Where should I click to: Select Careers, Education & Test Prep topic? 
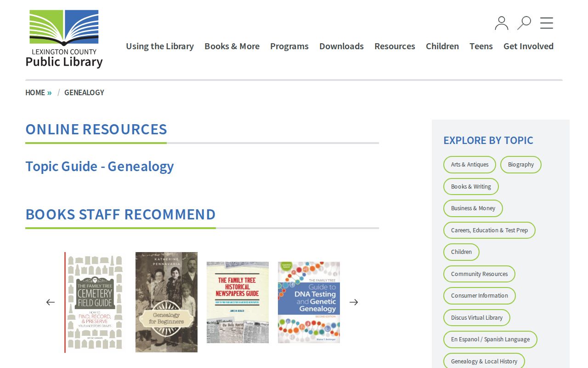489,230
